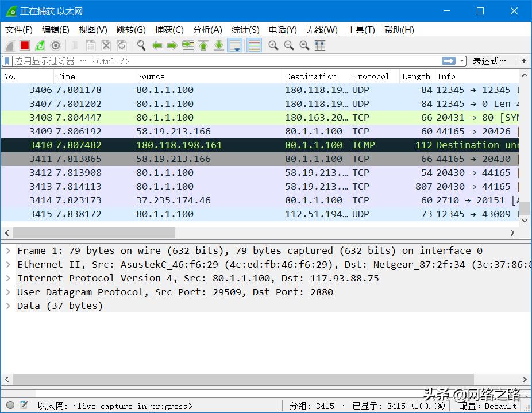Jump to the first packet
This screenshot has height=413, width=532.
(203, 45)
